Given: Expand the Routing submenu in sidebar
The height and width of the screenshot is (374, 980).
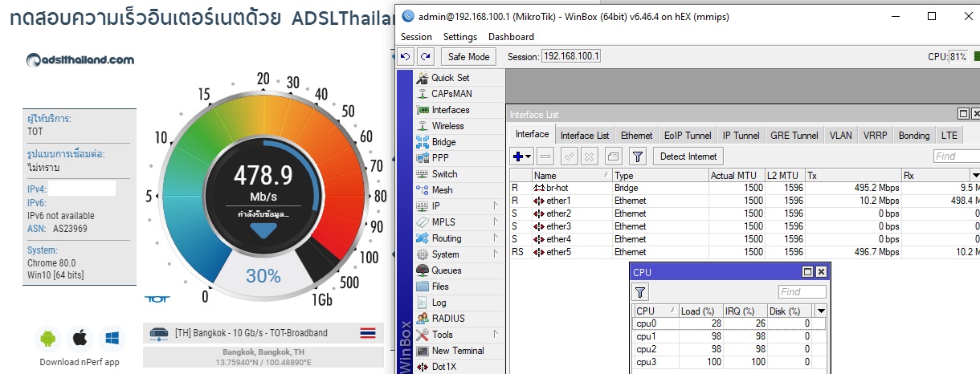Looking at the screenshot, I should coord(496,238).
